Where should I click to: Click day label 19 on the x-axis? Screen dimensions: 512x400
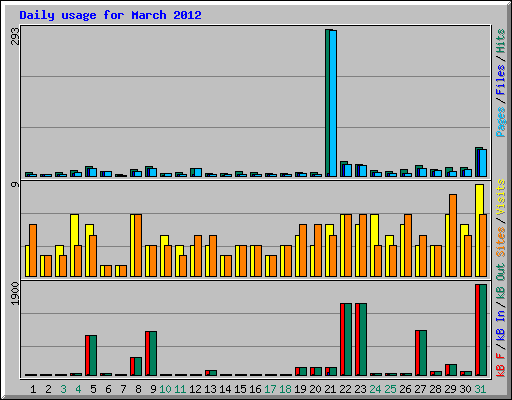pos(300,389)
